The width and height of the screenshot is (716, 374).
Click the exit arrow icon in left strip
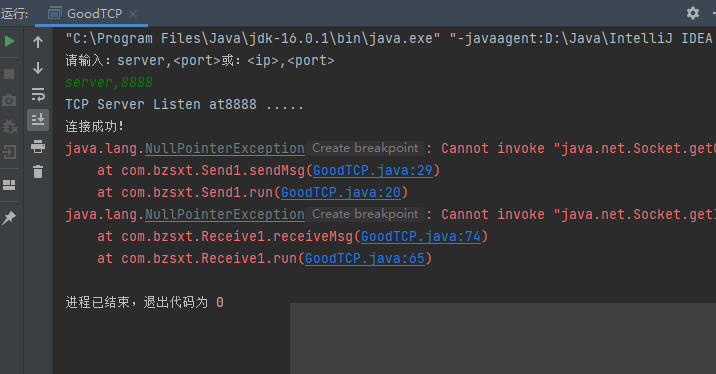9,152
